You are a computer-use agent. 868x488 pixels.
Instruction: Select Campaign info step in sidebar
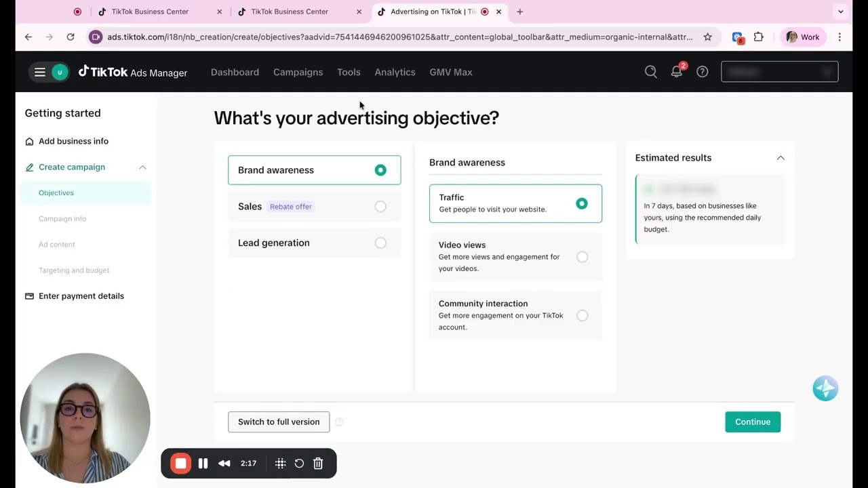pos(62,219)
